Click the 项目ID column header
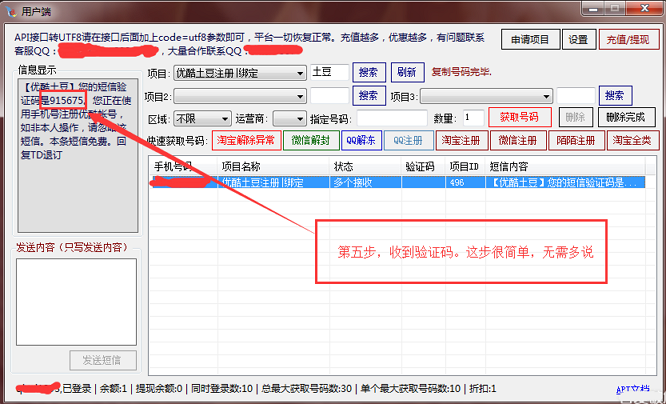The height and width of the screenshot is (404, 666). [x=465, y=167]
